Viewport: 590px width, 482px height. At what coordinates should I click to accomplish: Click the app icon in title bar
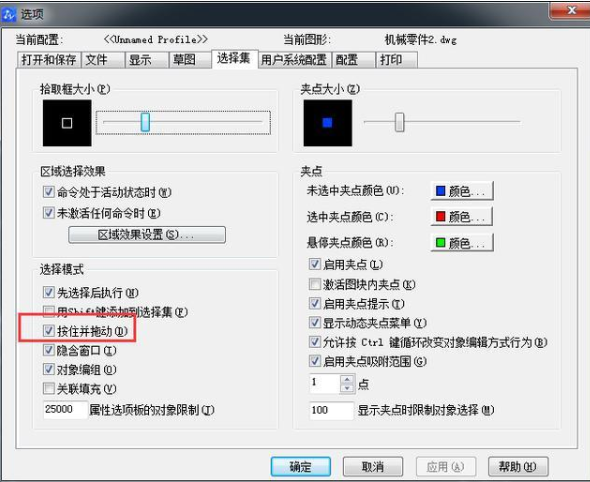(9, 15)
